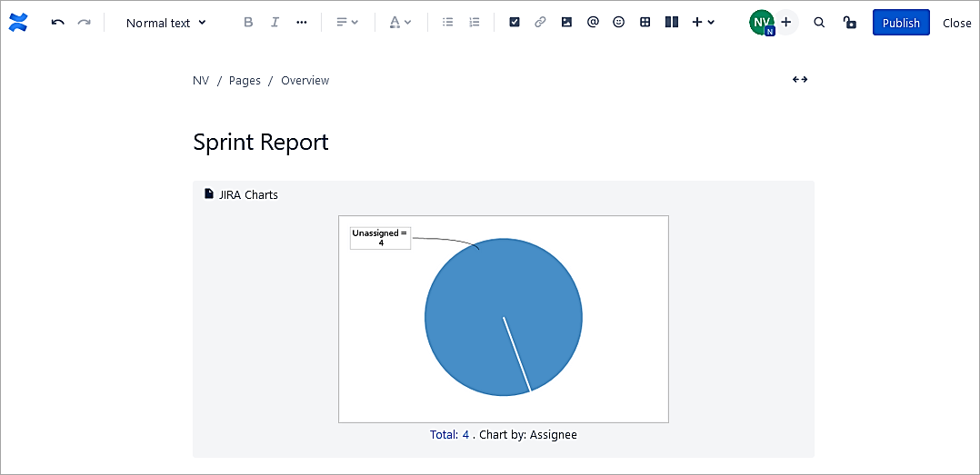The image size is (980, 475).
Task: Open the emoji picker
Action: pyautogui.click(x=619, y=23)
